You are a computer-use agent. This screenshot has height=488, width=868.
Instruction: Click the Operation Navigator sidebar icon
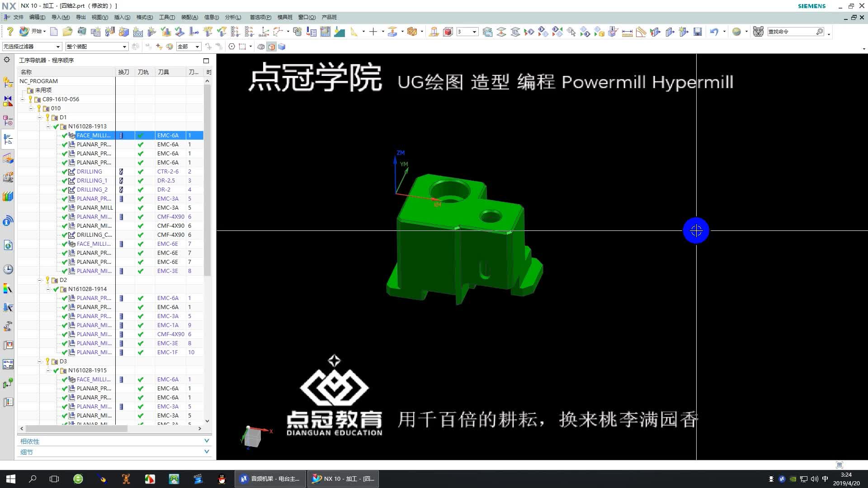pyautogui.click(x=8, y=140)
